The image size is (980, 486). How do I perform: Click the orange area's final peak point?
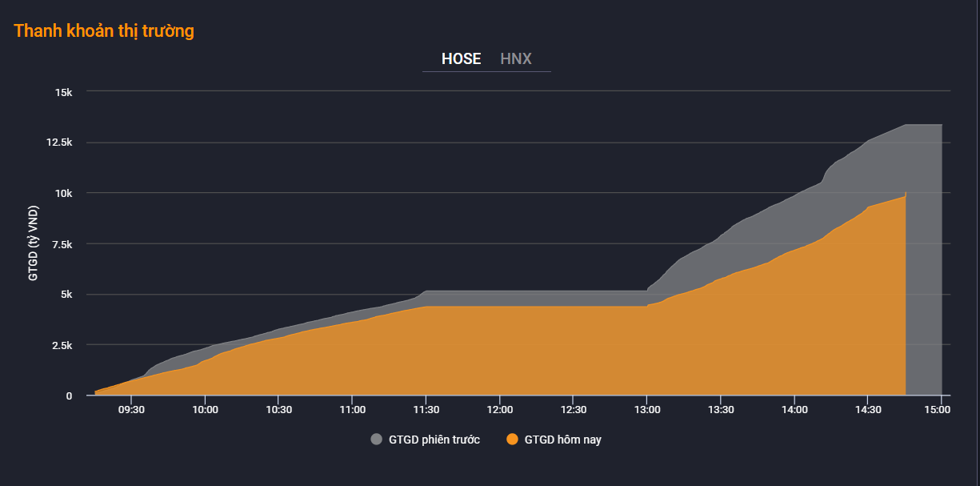pos(905,194)
